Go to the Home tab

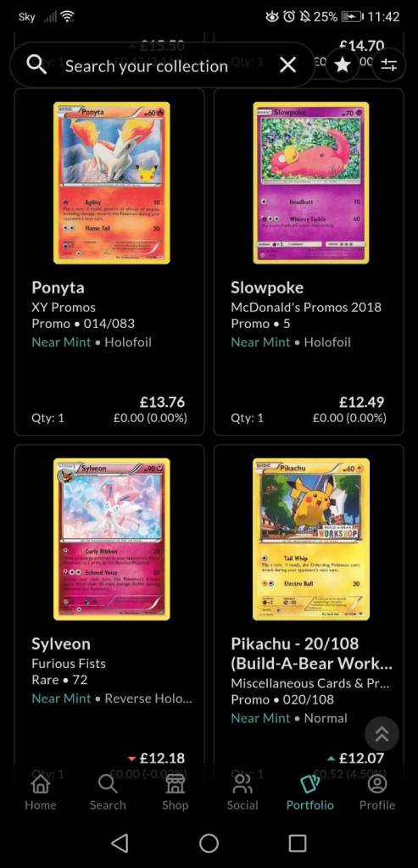pos(41,793)
